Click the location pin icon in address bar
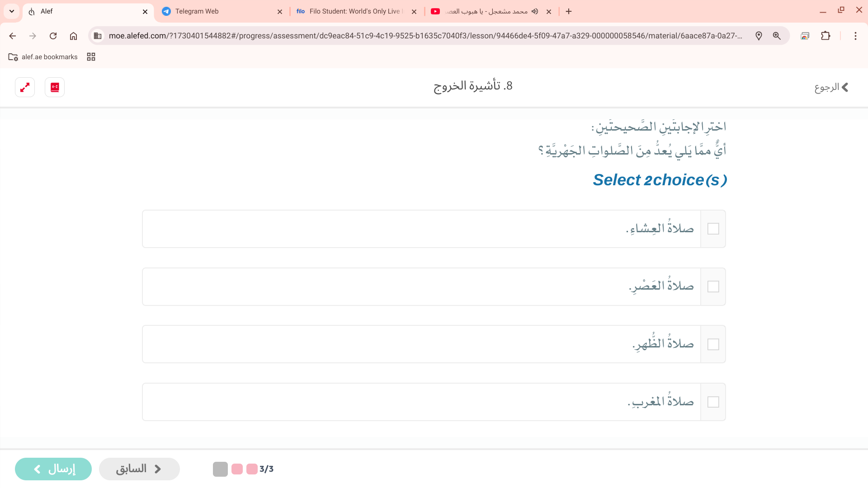Screen dimensions: 868x488 759,36
